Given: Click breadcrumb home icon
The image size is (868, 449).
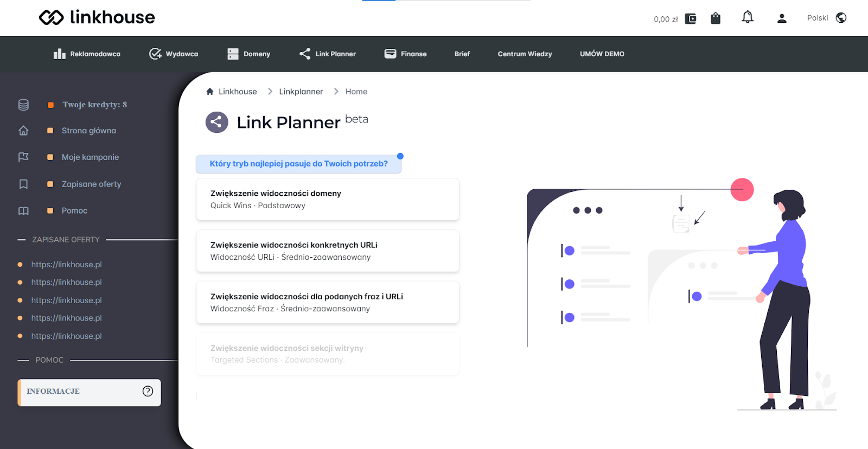Looking at the screenshot, I should 210,92.
